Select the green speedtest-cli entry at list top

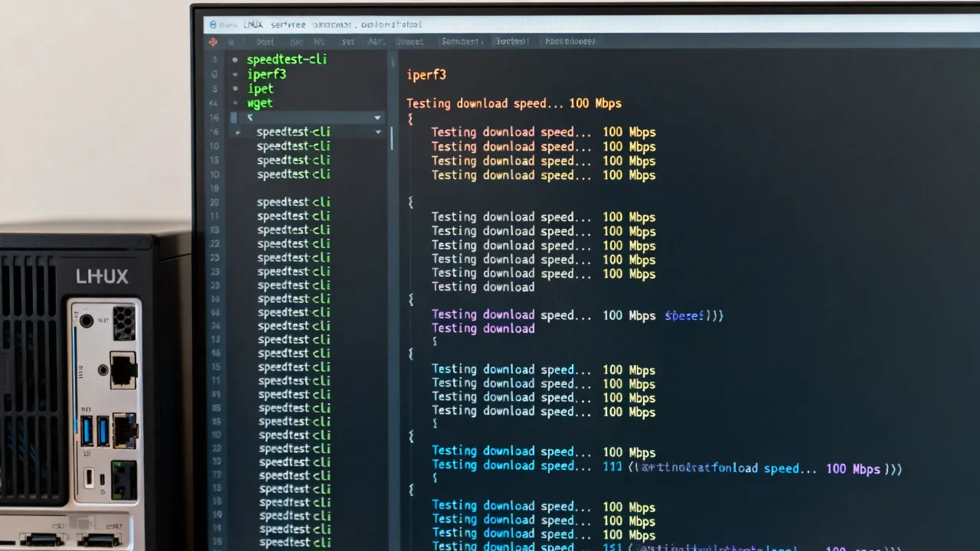[x=286, y=60]
